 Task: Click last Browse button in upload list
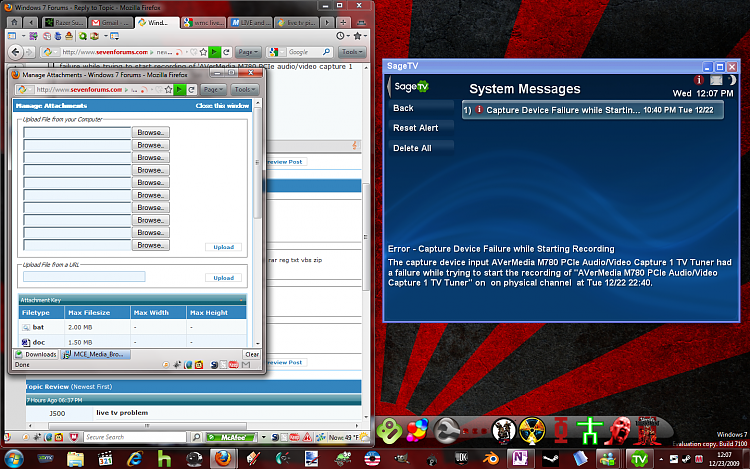[x=151, y=245]
